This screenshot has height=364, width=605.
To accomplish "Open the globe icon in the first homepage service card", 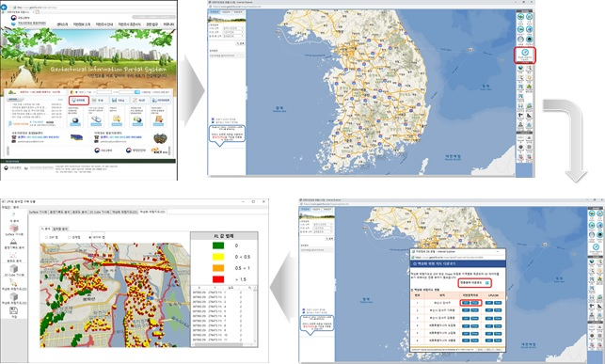I will [75, 120].
